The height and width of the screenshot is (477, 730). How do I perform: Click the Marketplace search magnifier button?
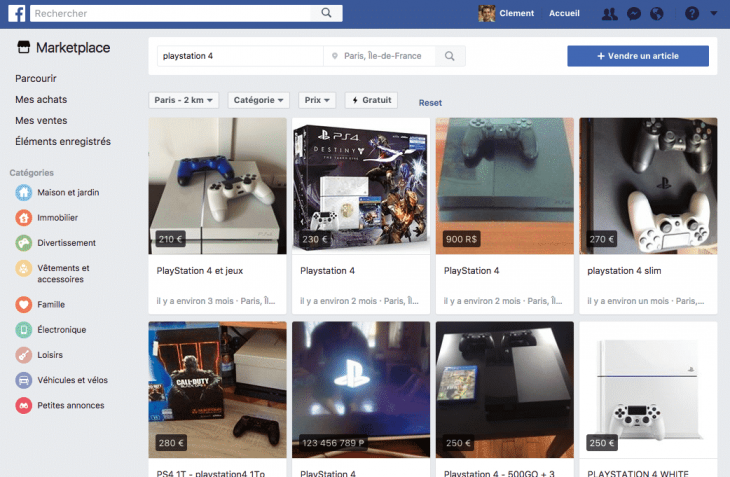(449, 56)
